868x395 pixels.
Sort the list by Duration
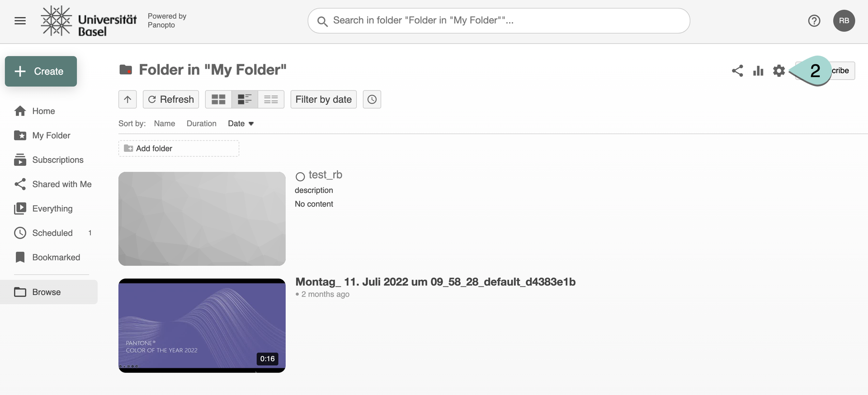pyautogui.click(x=201, y=124)
